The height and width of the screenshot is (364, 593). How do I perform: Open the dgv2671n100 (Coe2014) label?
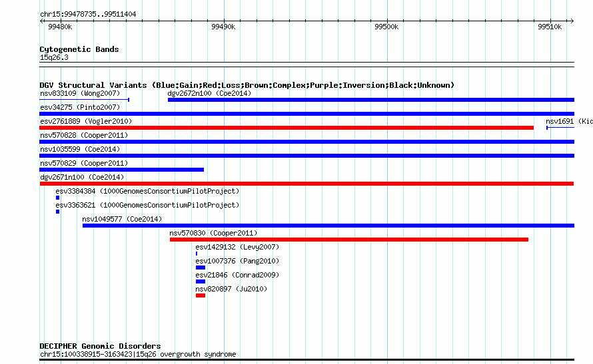click(82, 177)
